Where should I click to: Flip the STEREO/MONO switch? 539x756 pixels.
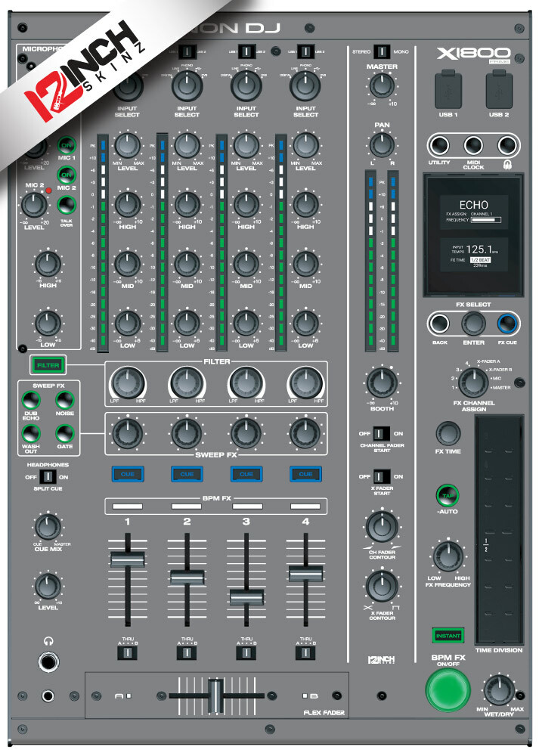pos(381,51)
